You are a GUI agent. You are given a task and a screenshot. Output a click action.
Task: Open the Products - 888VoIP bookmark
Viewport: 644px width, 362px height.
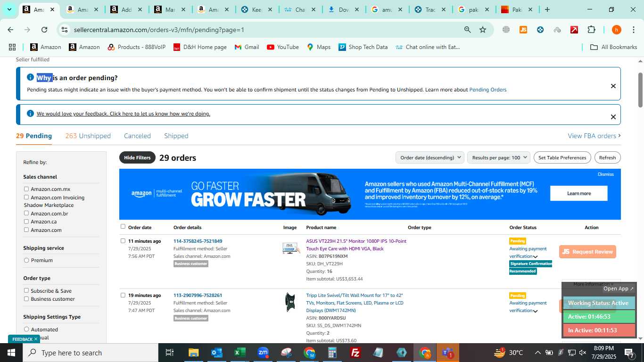[x=136, y=47]
